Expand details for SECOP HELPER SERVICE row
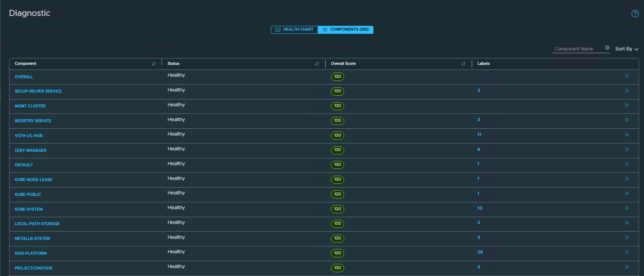 627,90
